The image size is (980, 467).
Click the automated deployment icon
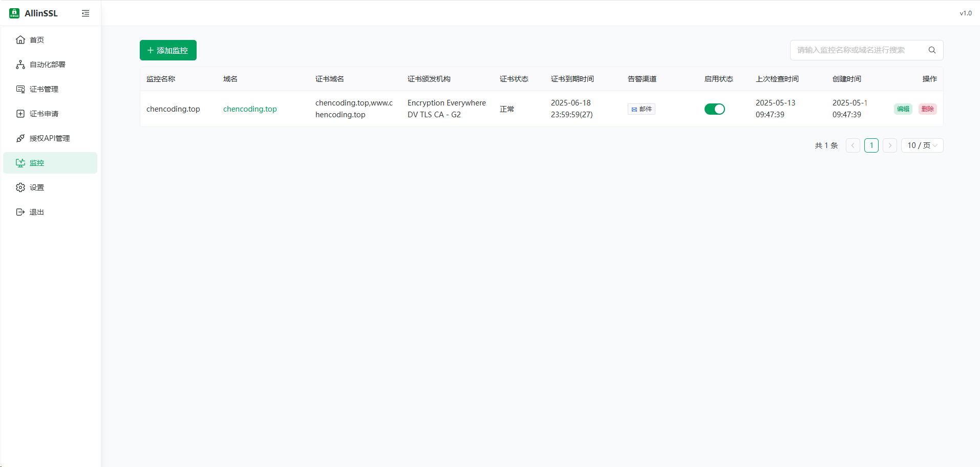(20, 65)
